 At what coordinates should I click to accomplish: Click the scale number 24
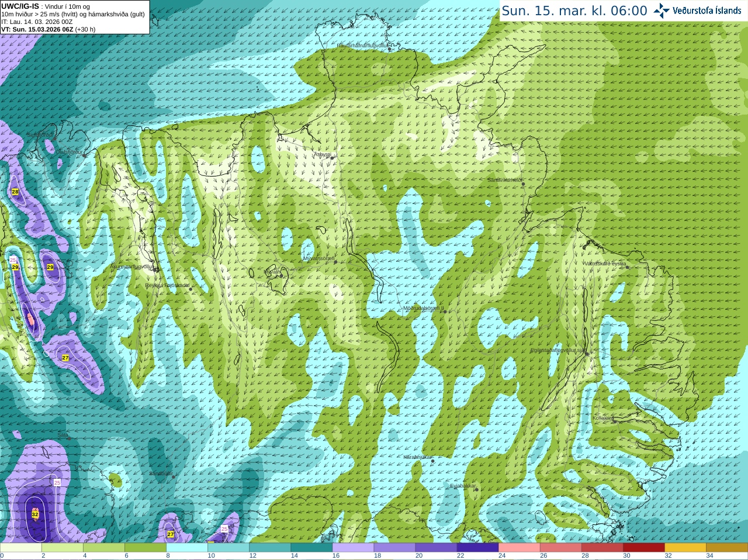click(502, 556)
